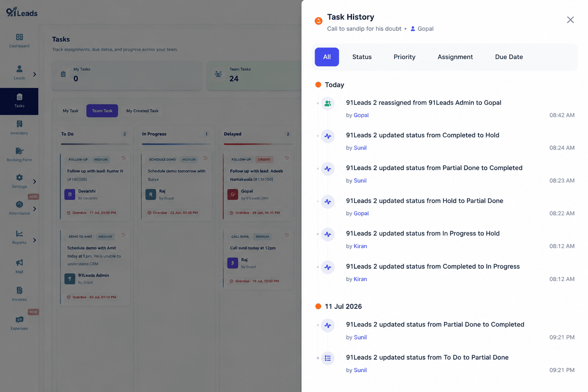Image resolution: width=588 pixels, height=392 pixels.
Task: Expand the Leads submenu chevron
Action: click(34, 74)
